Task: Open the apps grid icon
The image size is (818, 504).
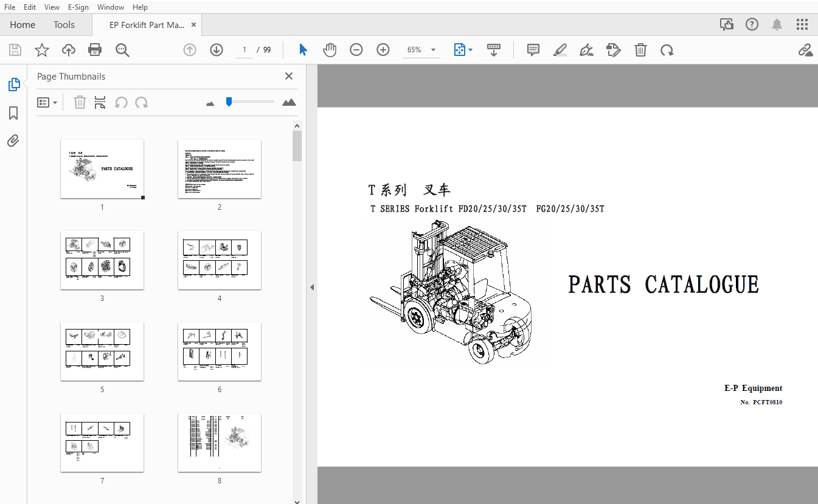Action: [803, 24]
